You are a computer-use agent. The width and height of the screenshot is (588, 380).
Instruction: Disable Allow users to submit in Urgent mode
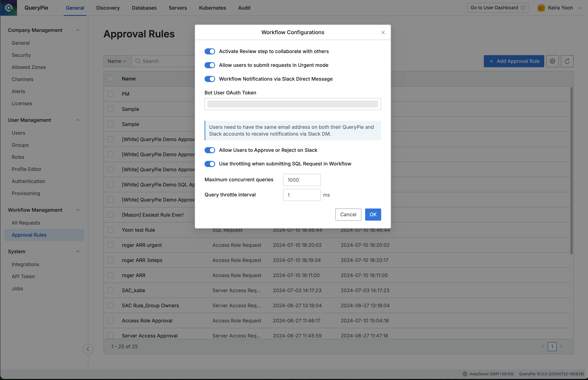click(210, 65)
